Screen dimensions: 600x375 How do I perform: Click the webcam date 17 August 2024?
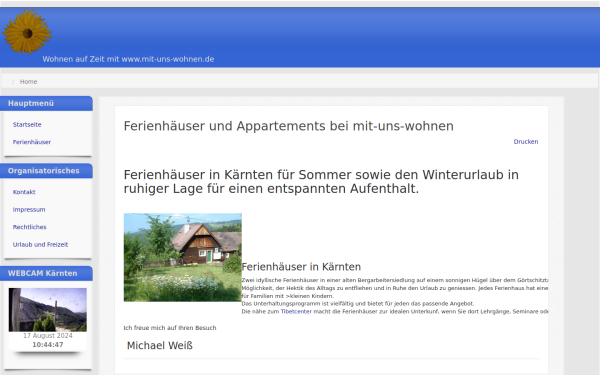[48, 336]
